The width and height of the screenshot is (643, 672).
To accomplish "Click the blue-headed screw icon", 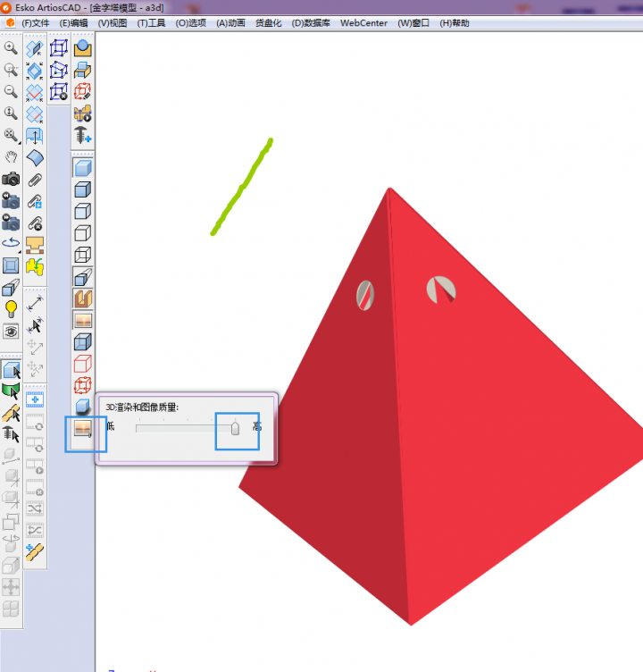I will 83,136.
